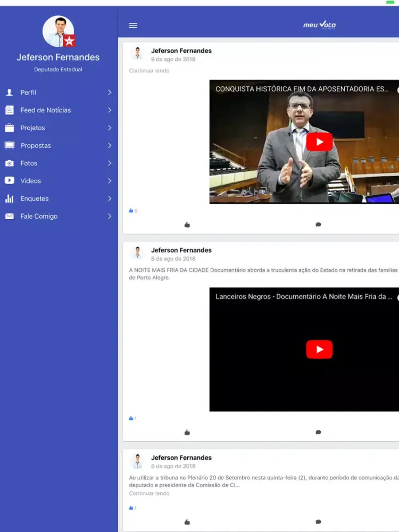Viewport: 399px width, 532px height.
Task: Click Continuar lendo on the Plenário post
Action: 149,493
